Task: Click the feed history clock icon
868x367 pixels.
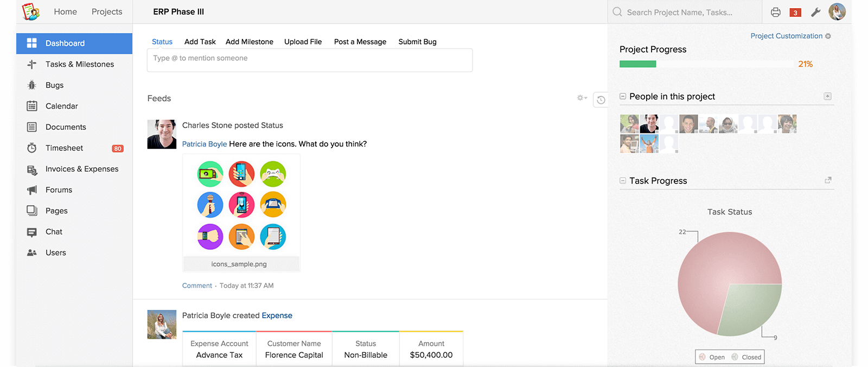Action: point(601,100)
